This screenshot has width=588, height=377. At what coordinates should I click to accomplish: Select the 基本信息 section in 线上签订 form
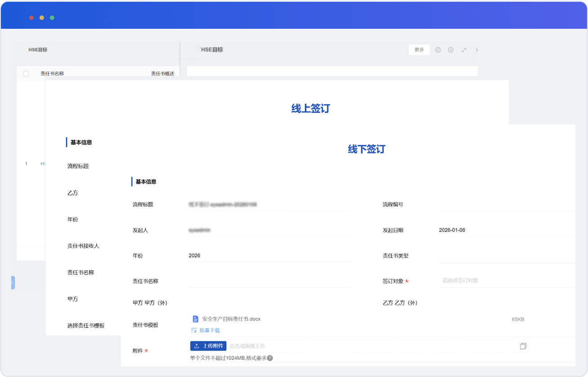tap(81, 143)
